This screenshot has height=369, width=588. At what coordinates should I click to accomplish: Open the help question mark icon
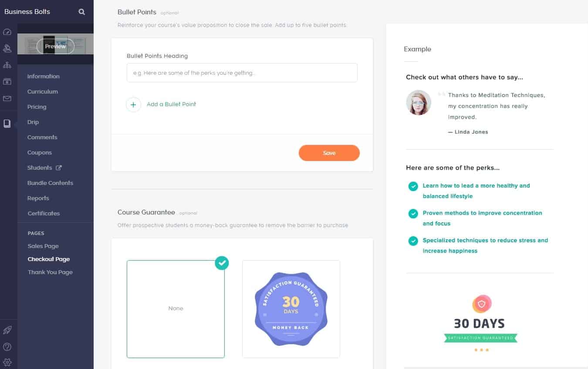coord(7,347)
